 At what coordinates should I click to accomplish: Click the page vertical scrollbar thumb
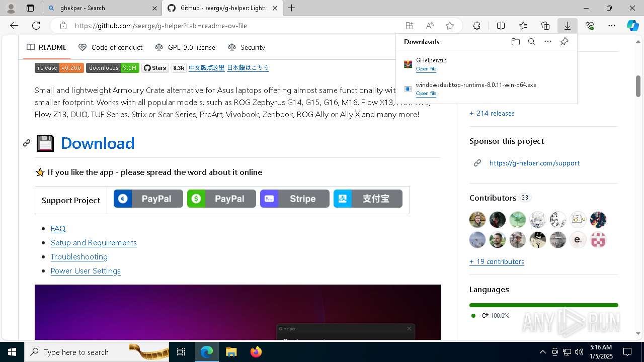638,86
